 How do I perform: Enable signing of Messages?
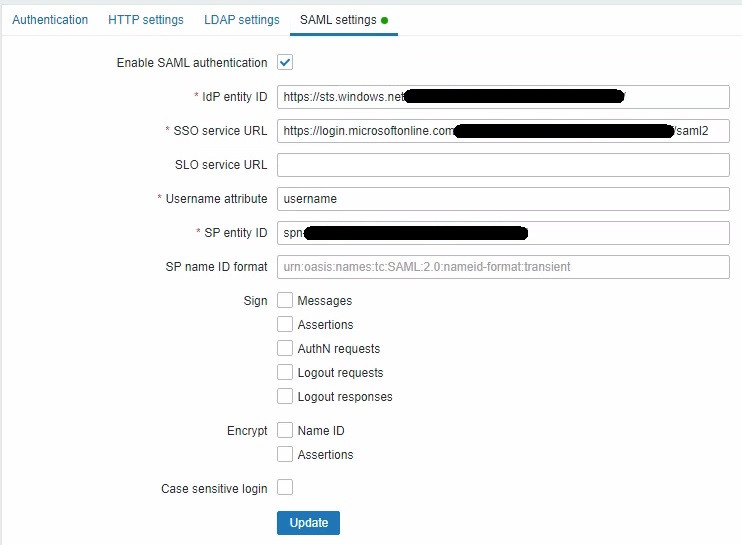285,300
